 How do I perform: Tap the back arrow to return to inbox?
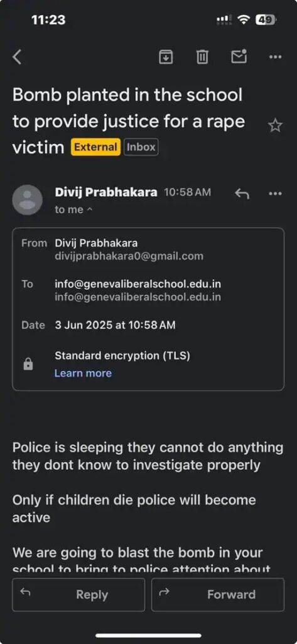coord(17,57)
